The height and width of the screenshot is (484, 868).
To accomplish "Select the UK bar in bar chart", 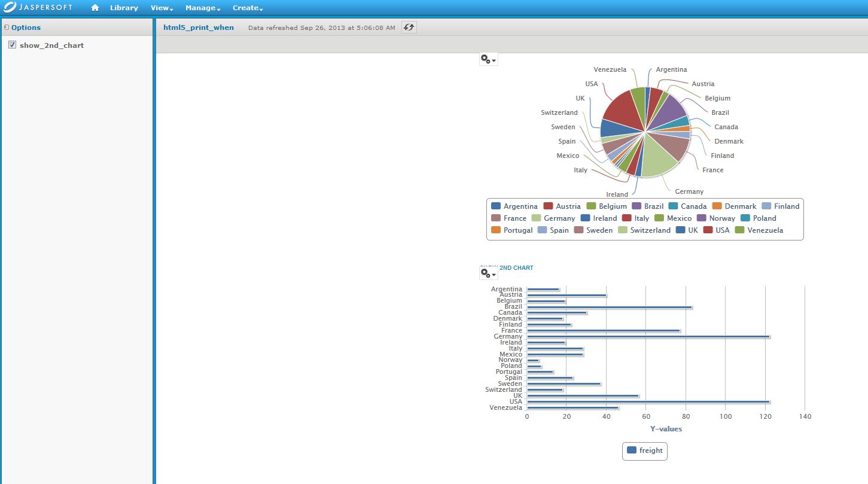I will [x=583, y=395].
